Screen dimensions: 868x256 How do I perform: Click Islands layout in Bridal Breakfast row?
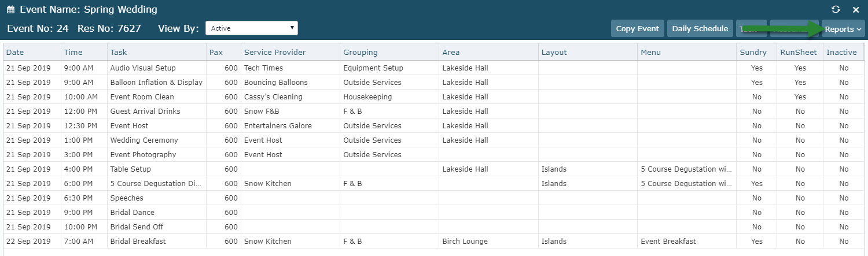[x=554, y=241]
